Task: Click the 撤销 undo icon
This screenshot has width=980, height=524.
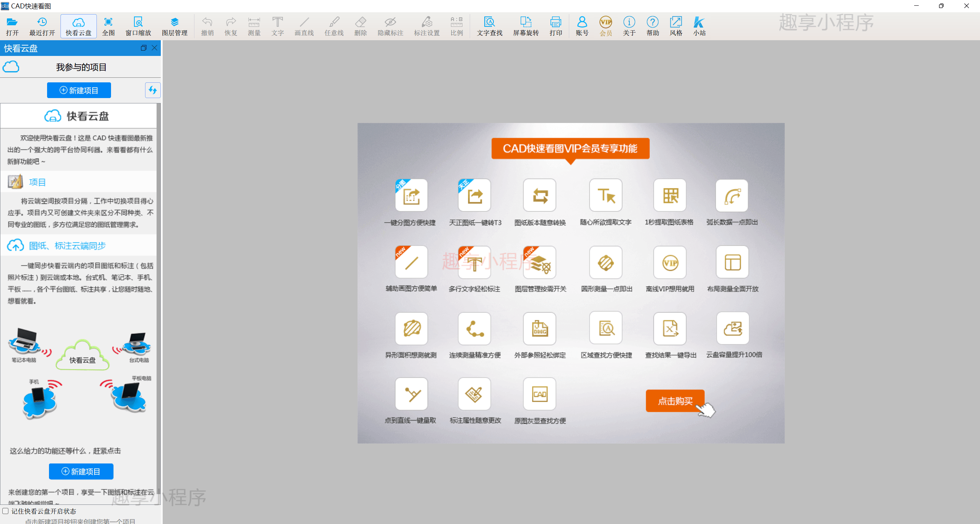Action: 207,26
